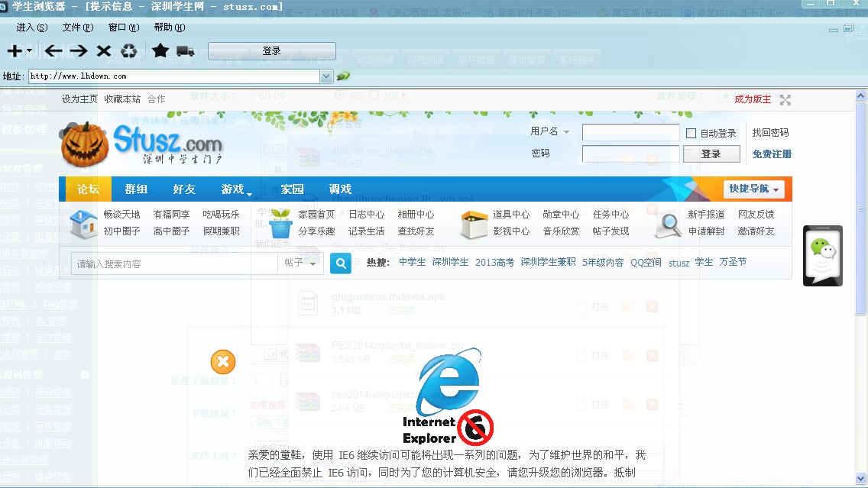Click the 合作 link

156,99
